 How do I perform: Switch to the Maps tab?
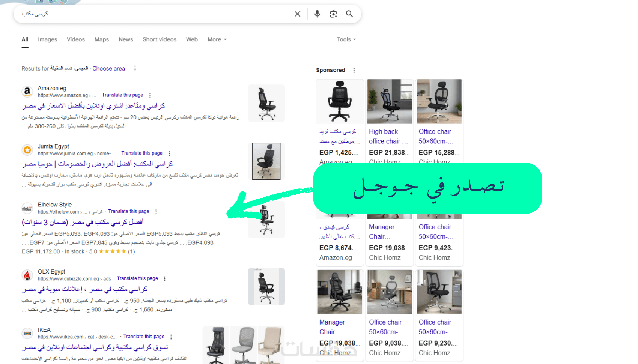click(x=102, y=39)
